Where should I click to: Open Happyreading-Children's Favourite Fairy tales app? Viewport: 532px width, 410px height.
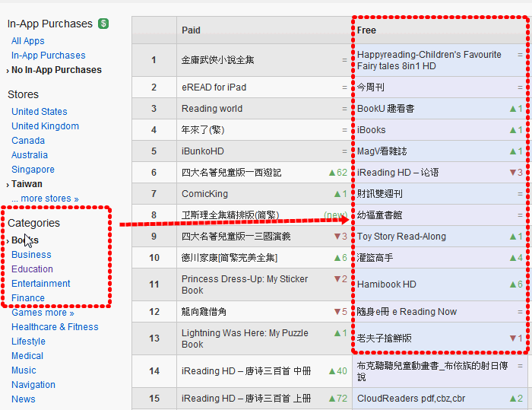(429, 60)
